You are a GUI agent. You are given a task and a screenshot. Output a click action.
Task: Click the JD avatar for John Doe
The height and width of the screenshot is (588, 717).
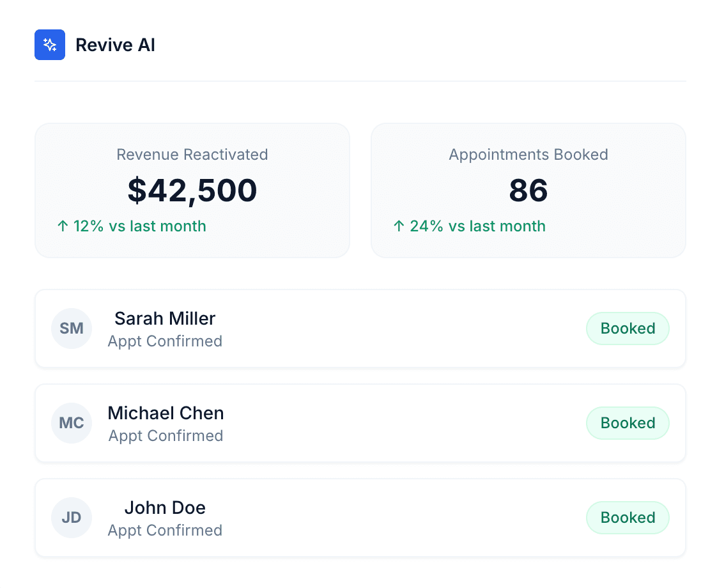click(72, 518)
